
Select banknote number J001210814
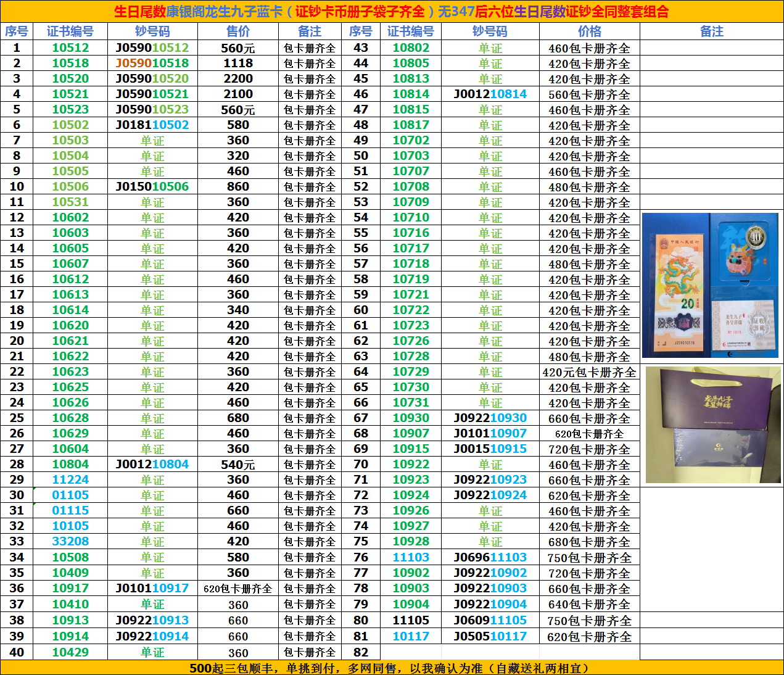tap(490, 94)
